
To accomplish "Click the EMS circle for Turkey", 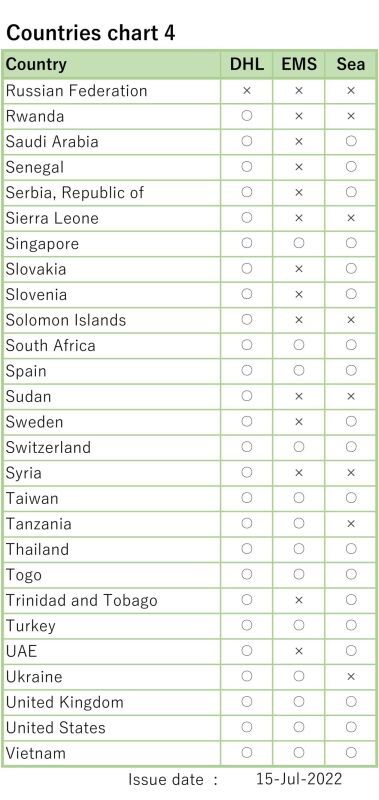I will tap(299, 626).
